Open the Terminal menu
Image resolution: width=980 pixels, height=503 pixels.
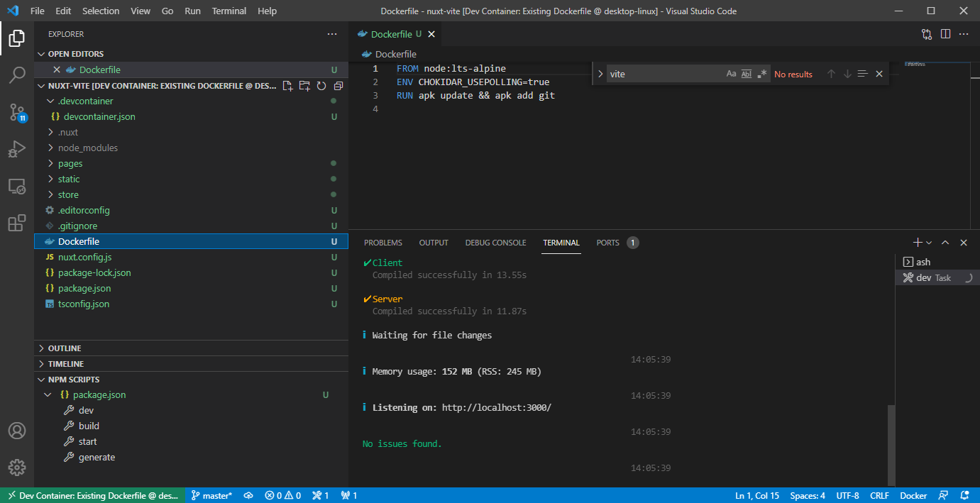(x=229, y=11)
